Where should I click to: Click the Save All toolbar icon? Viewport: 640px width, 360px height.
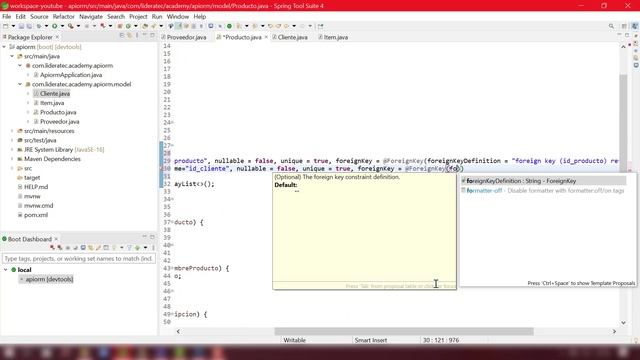click(29, 26)
